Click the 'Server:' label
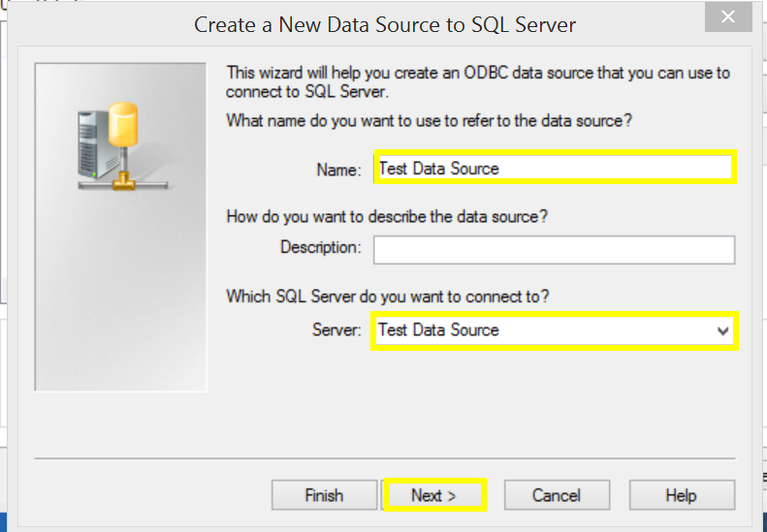Image resolution: width=767 pixels, height=532 pixels. (x=336, y=330)
